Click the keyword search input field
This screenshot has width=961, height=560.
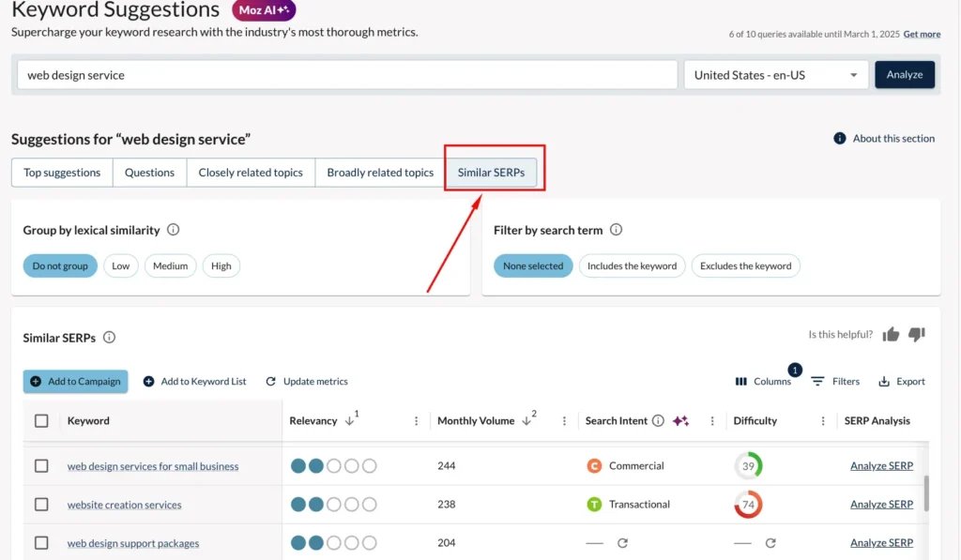pos(347,74)
